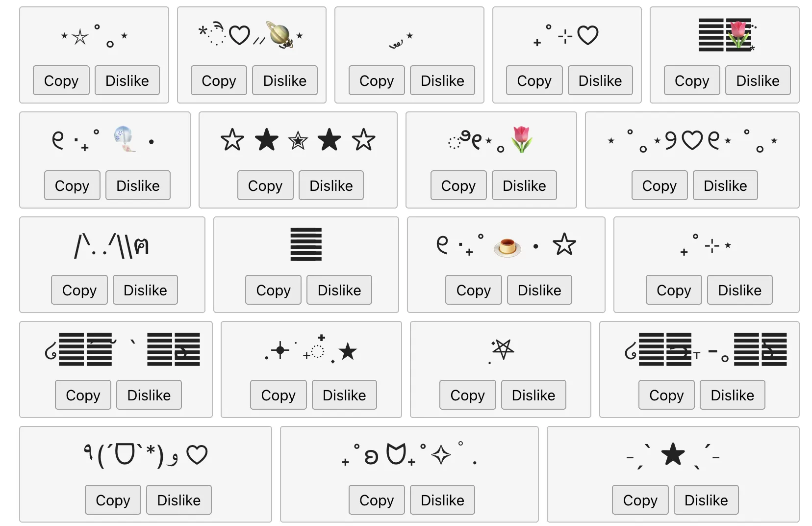Dislike the tulip with black bars symbol

point(758,80)
